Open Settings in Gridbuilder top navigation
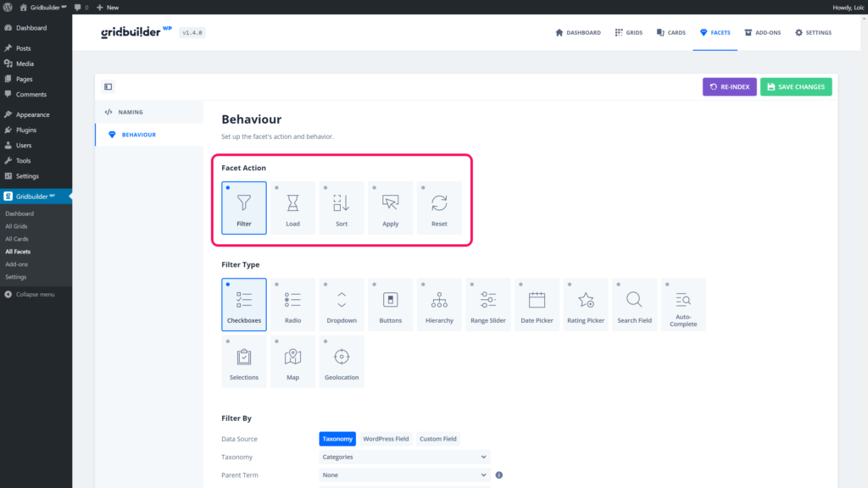The width and height of the screenshot is (868, 488). (x=813, y=33)
